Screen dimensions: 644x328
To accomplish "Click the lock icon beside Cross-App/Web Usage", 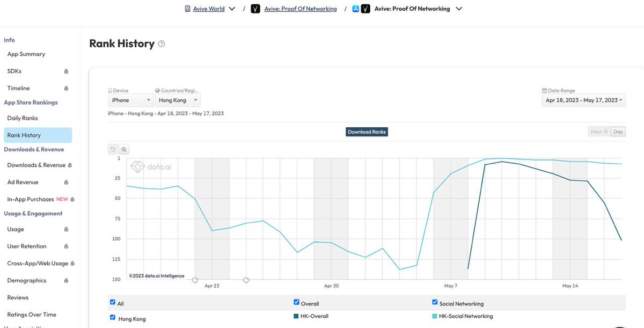I will (72, 264).
